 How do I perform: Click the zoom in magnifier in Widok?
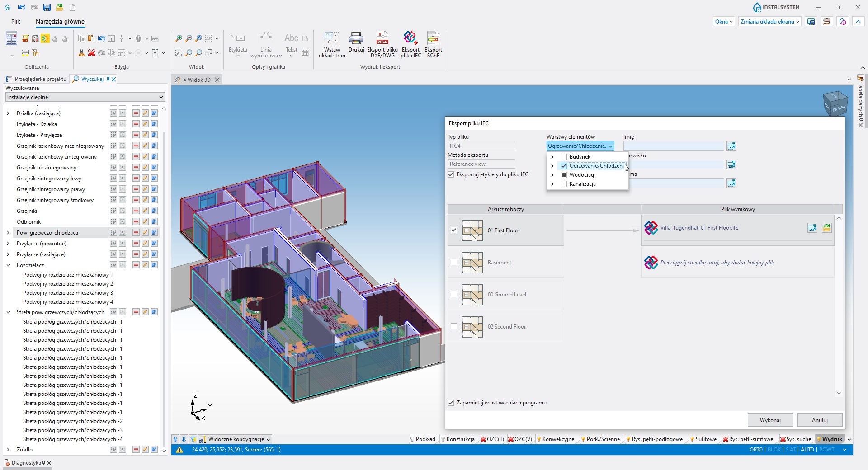click(179, 39)
